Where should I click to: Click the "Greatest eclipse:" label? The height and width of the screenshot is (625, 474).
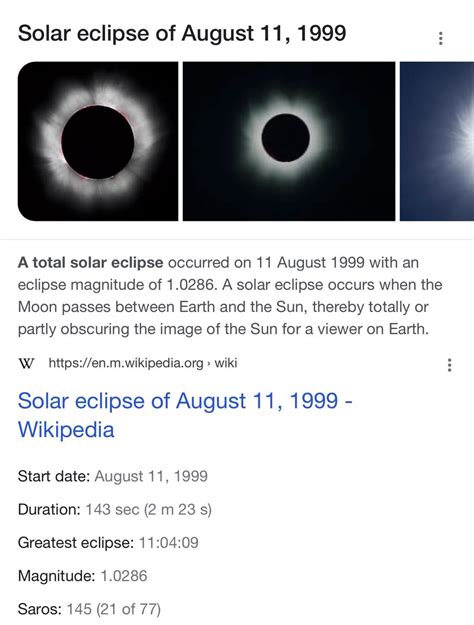(76, 543)
